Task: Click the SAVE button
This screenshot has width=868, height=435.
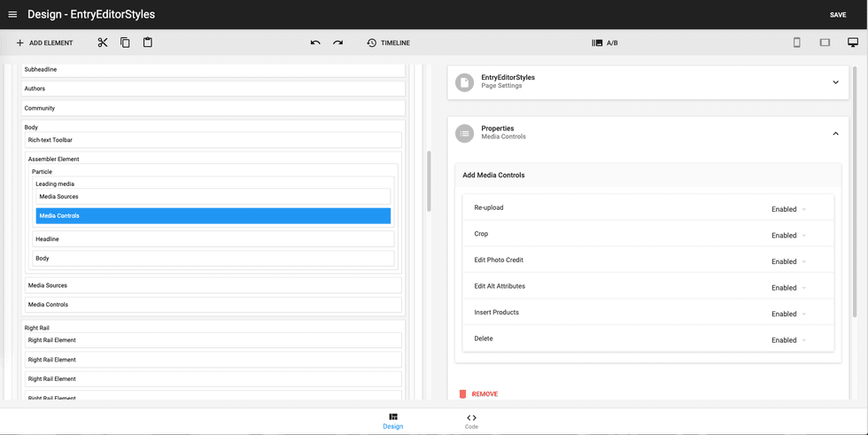Action: pos(837,15)
